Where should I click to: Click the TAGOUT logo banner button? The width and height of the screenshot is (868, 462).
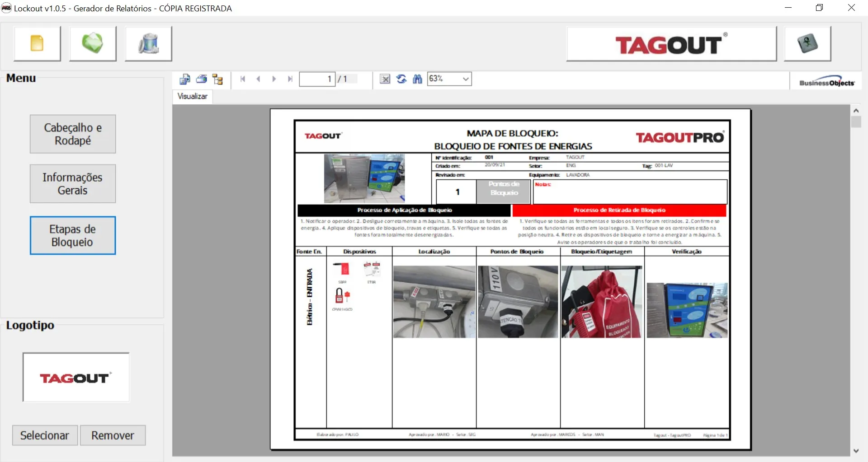point(671,44)
